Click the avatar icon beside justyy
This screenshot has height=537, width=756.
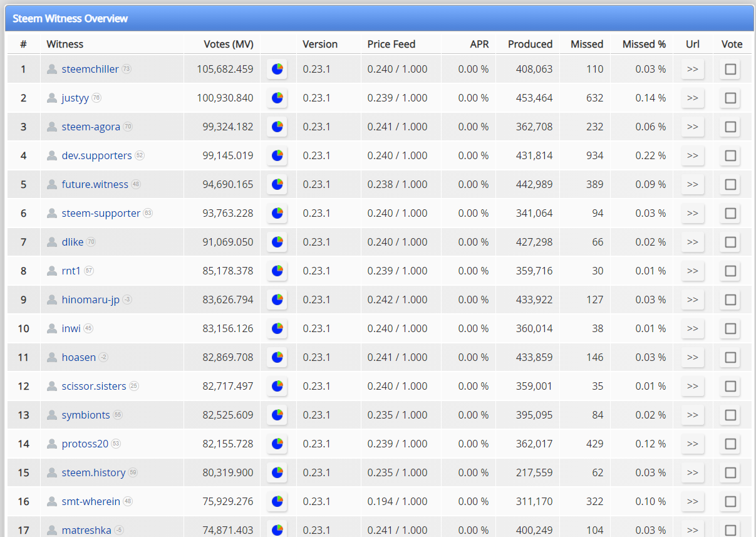tap(52, 98)
